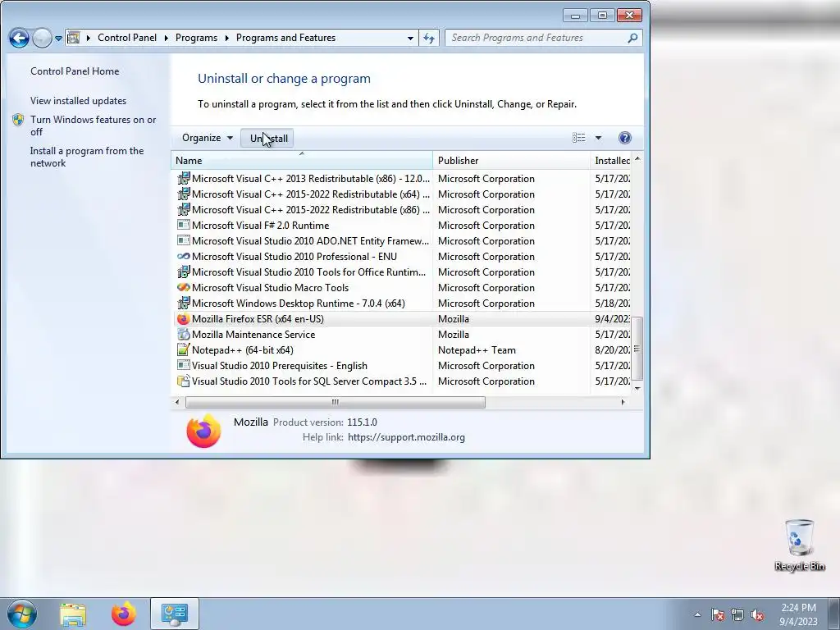Click the Uninstall button
This screenshot has height=630, width=840.
pos(268,138)
